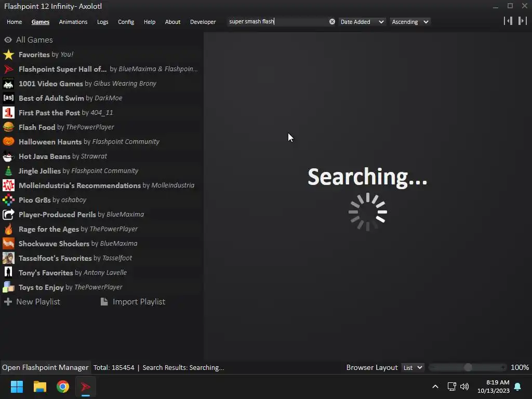Open File Explorer from the taskbar
532x399 pixels.
pyautogui.click(x=39, y=387)
